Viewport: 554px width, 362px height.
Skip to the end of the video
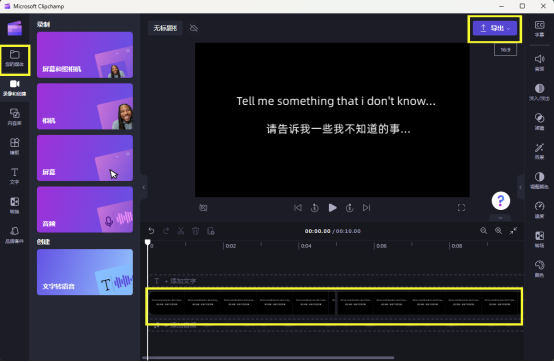366,208
